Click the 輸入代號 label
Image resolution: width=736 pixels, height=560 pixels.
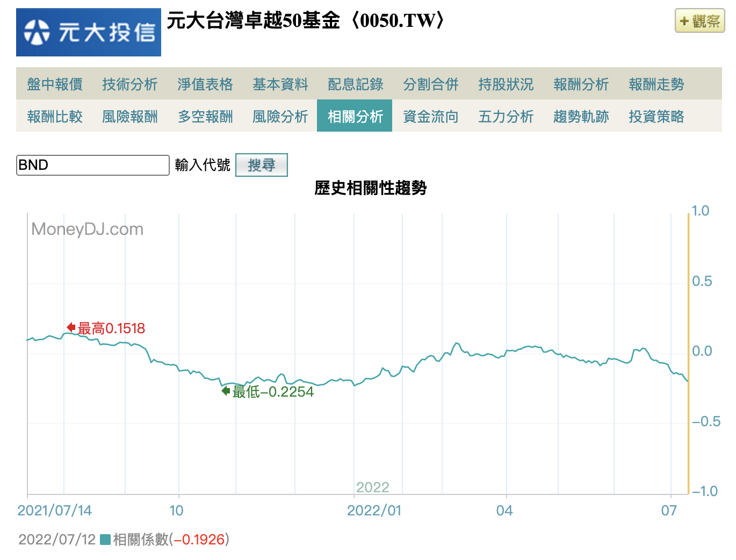[203, 165]
